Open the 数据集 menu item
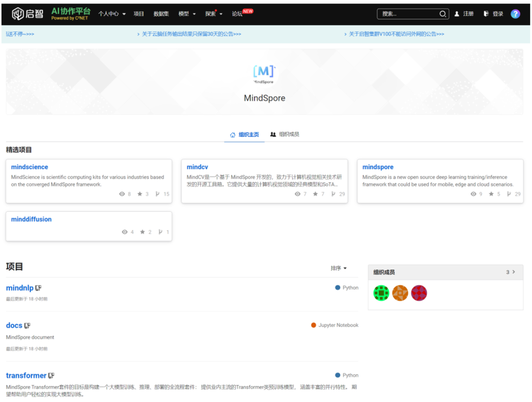 point(161,14)
